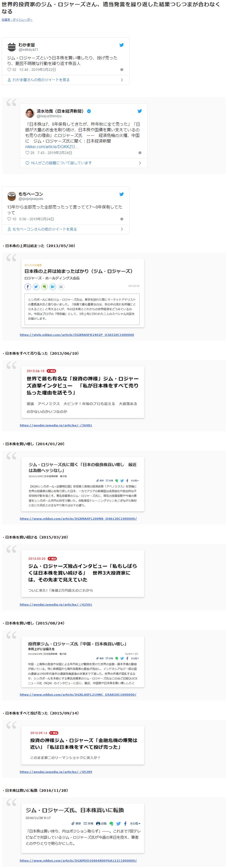Viewport: 227px width, 868px height.
Task: Open nikkei.com DGXMZO10004800Y6A121C1000000 link
Action: pyautogui.click(x=78, y=861)
